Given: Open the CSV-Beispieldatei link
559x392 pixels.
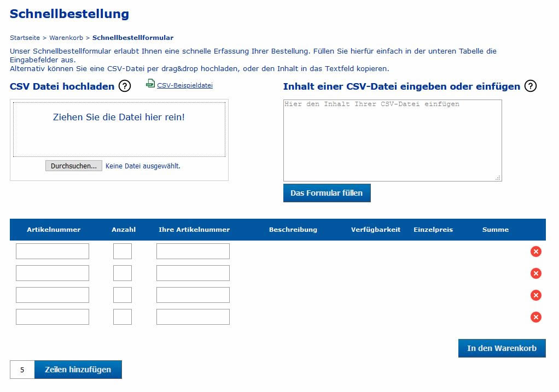Looking at the screenshot, I should pos(184,85).
